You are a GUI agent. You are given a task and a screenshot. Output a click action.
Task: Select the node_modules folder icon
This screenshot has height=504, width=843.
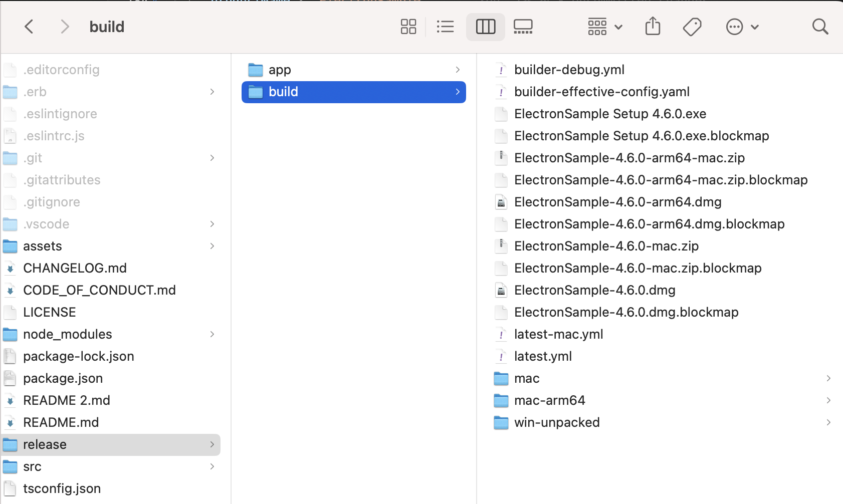(x=10, y=334)
